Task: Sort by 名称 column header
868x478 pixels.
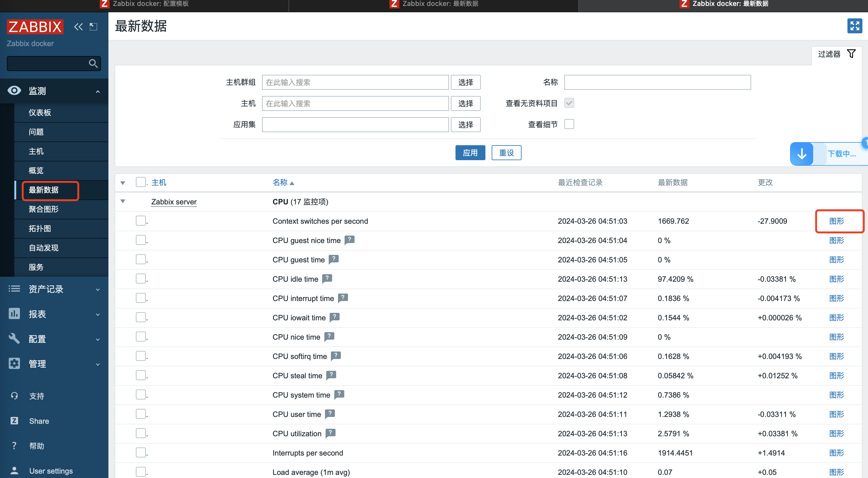Action: 280,182
